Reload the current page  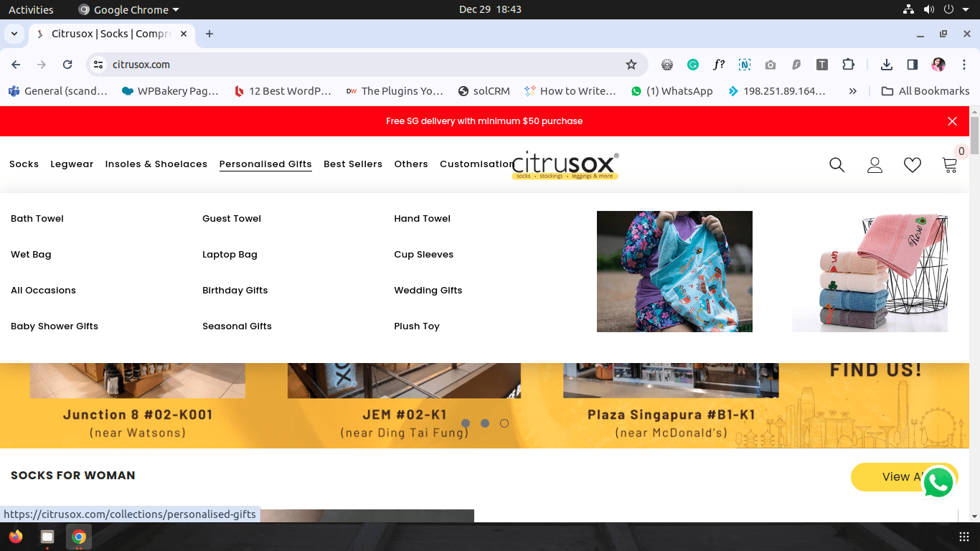[x=67, y=65]
